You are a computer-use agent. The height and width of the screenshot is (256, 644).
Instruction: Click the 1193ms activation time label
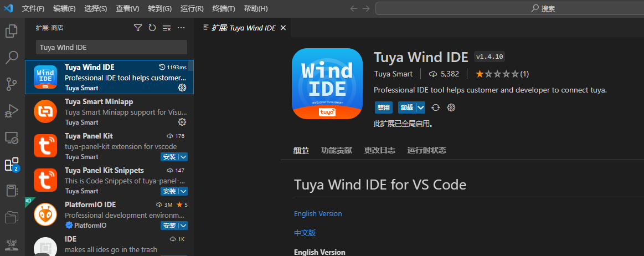tap(173, 67)
